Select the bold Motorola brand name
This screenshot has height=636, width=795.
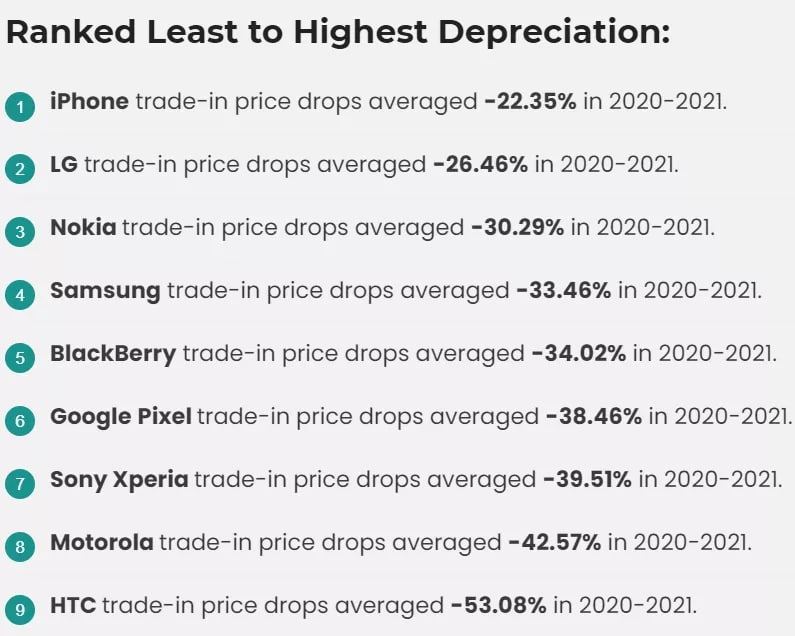tap(102, 542)
